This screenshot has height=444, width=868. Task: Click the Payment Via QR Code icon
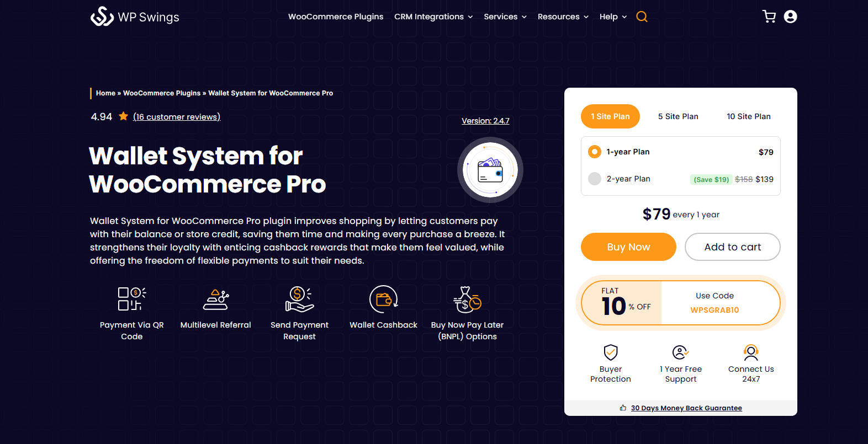click(132, 299)
